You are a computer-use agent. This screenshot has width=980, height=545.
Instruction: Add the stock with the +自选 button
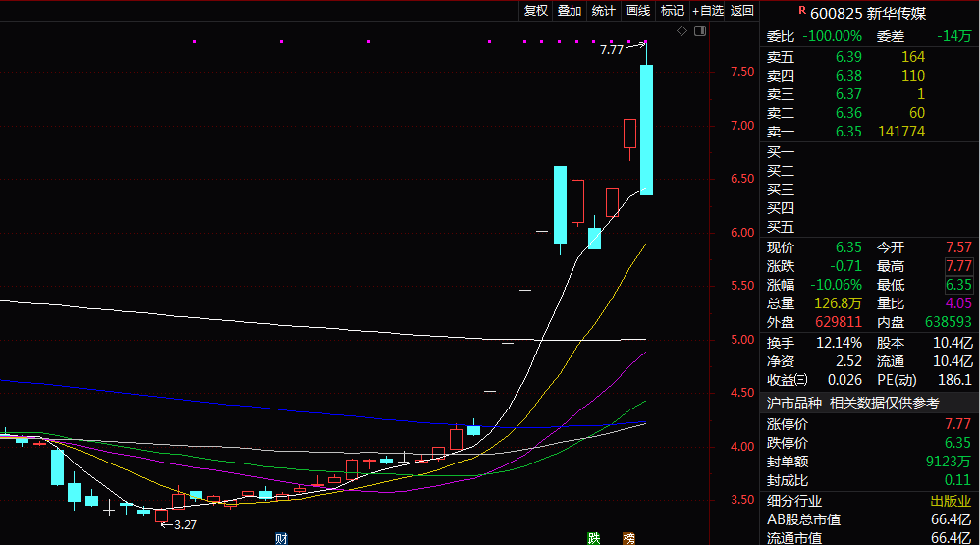(x=707, y=11)
